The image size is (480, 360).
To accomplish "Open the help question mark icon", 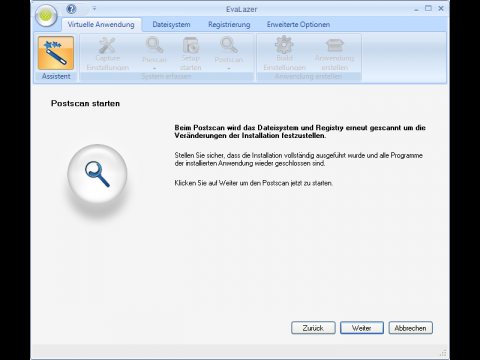I will [71, 9].
